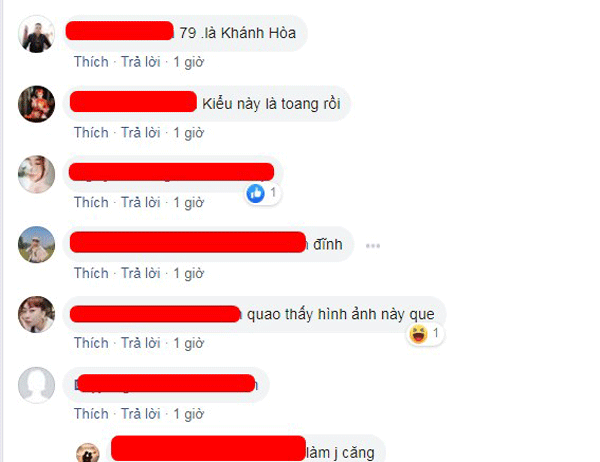Open gray default-silhouette profile avatar

click(36, 385)
